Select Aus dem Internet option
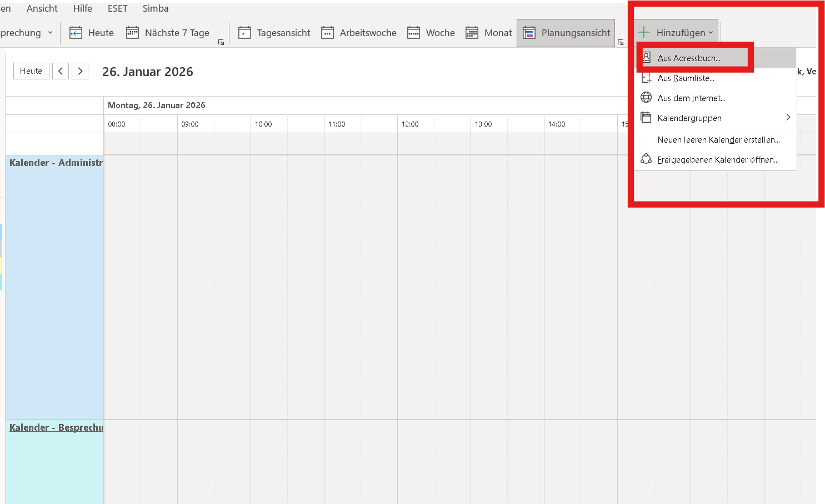Image resolution: width=825 pixels, height=504 pixels. click(x=691, y=98)
